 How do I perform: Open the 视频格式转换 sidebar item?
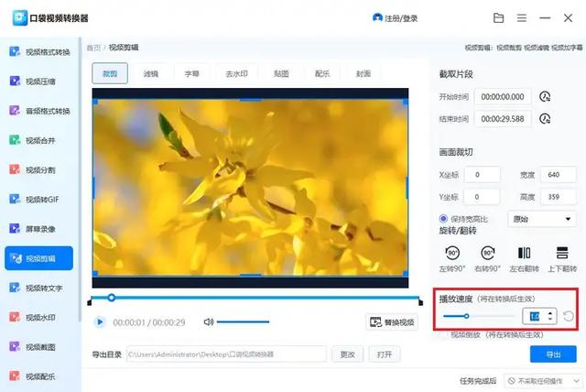point(39,51)
